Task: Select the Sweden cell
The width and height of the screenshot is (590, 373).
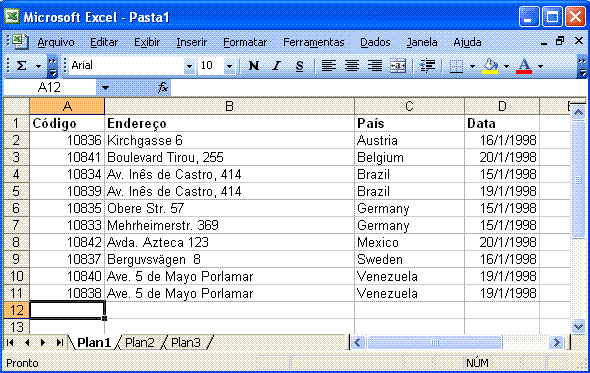Action: click(x=409, y=259)
